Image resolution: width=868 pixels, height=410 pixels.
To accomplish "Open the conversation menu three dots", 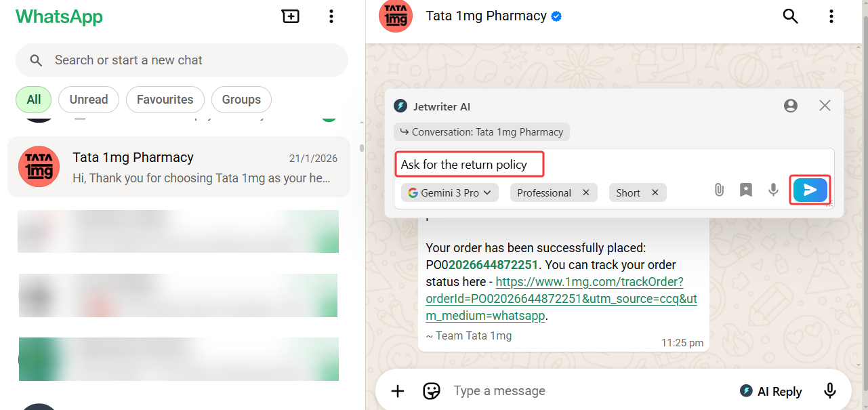I will [831, 16].
